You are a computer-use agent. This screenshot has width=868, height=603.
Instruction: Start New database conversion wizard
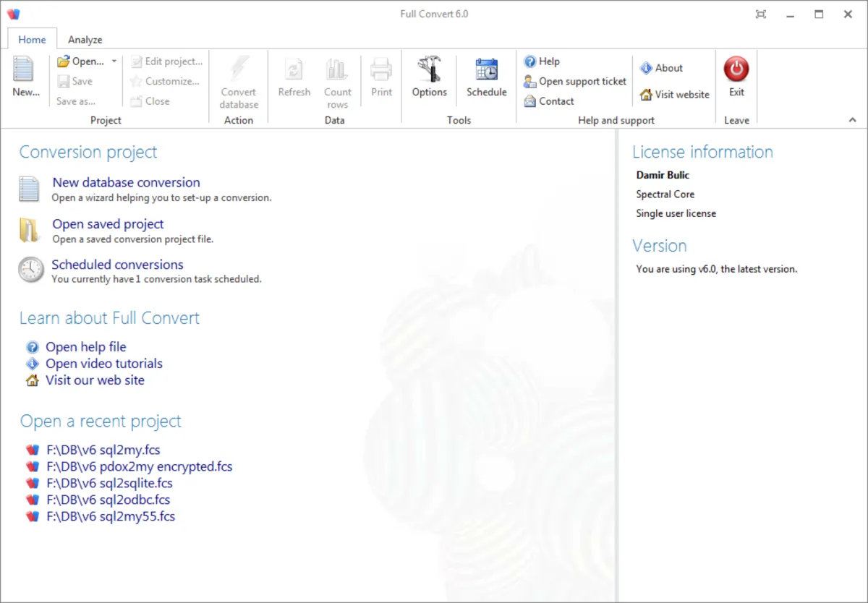pos(126,182)
